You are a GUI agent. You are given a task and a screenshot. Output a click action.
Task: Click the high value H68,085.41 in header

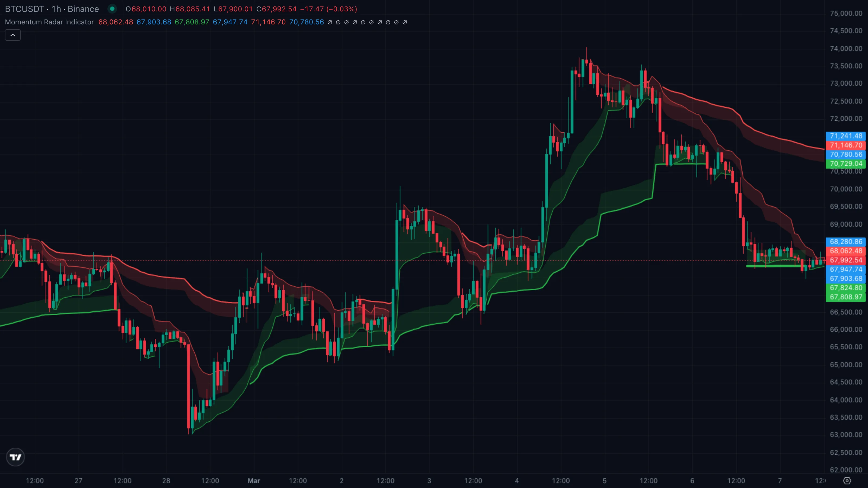(x=190, y=9)
